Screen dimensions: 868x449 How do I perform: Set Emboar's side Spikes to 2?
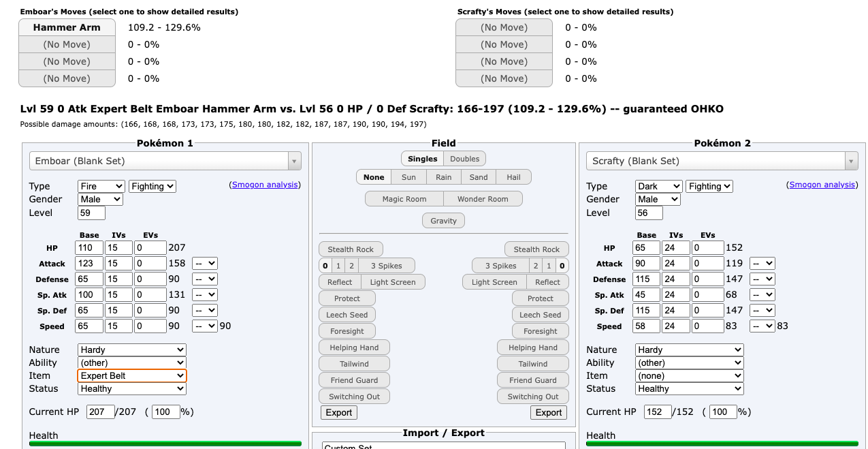click(x=351, y=266)
